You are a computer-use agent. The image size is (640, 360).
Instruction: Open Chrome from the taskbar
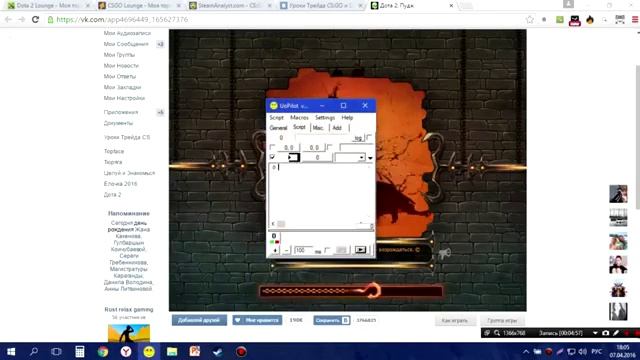coord(103,351)
